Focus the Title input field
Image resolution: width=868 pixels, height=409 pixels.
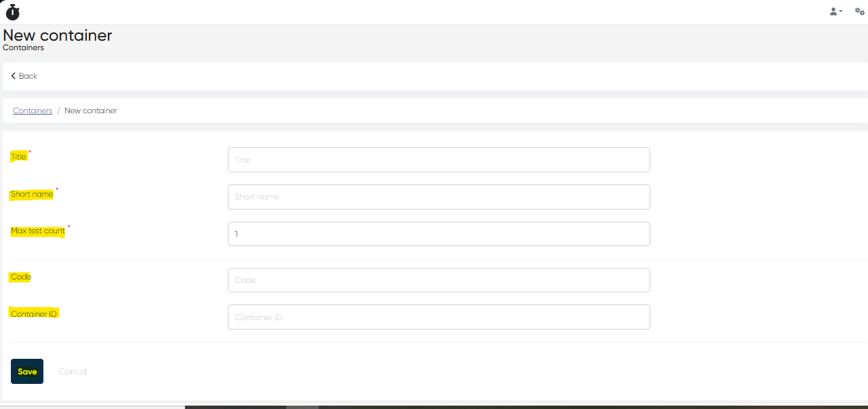(439, 160)
